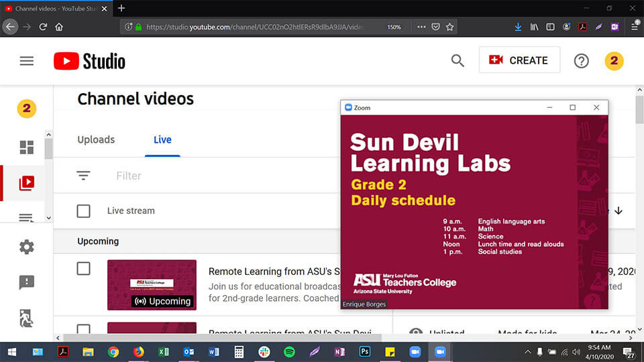Screen dimensions: 644x362
Task: Click the horizontal scrollbar under video list
Action: pos(222,338)
